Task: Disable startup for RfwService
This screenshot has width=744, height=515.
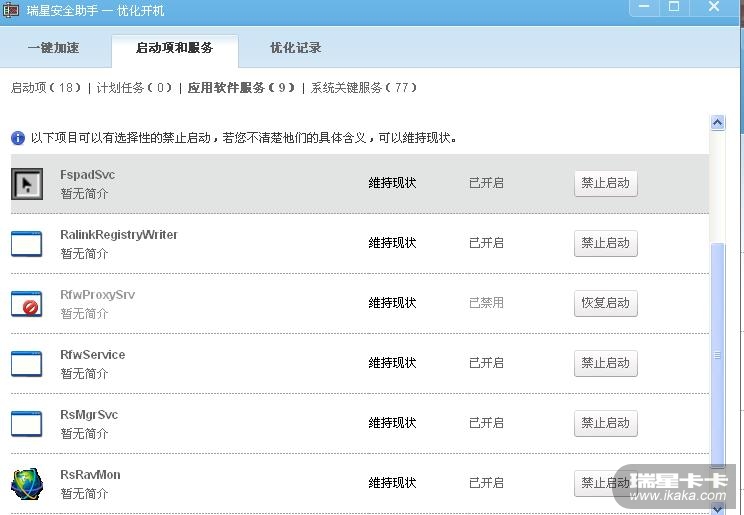Action: coord(605,363)
